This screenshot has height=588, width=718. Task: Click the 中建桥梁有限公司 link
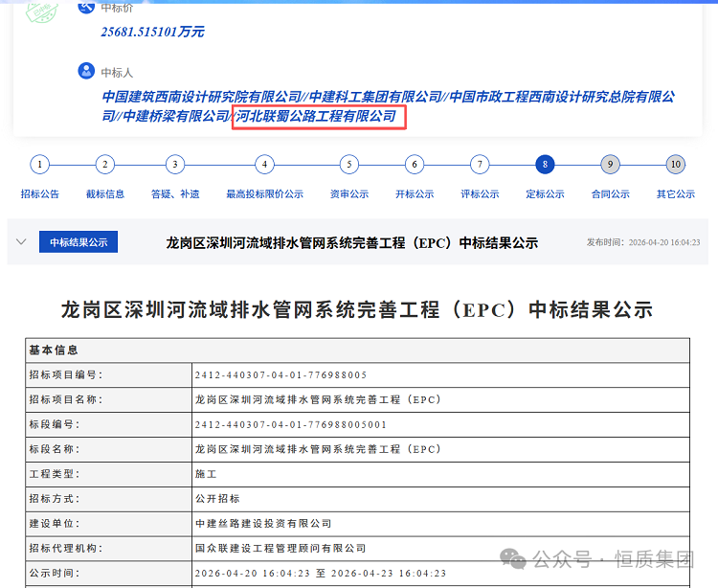coord(176,116)
